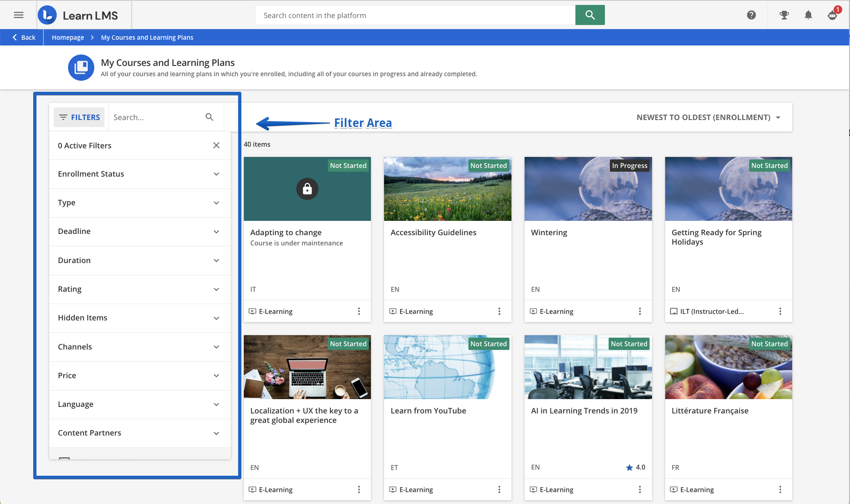Open the gamification trophy icon

coord(784,15)
